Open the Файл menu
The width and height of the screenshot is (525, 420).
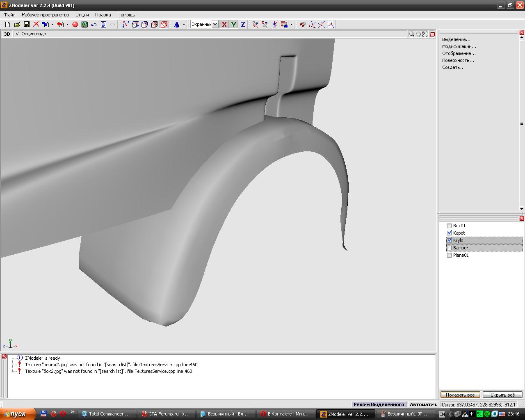[9, 15]
